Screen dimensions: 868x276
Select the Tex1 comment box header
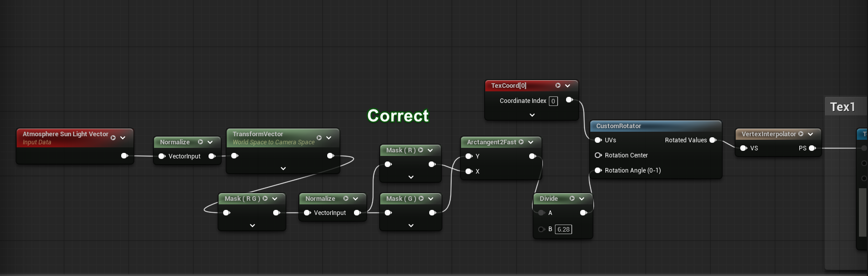pos(843,107)
